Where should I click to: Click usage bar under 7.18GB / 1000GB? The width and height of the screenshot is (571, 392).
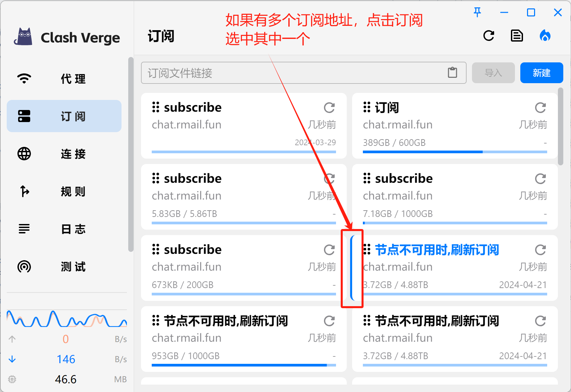tap(455, 223)
